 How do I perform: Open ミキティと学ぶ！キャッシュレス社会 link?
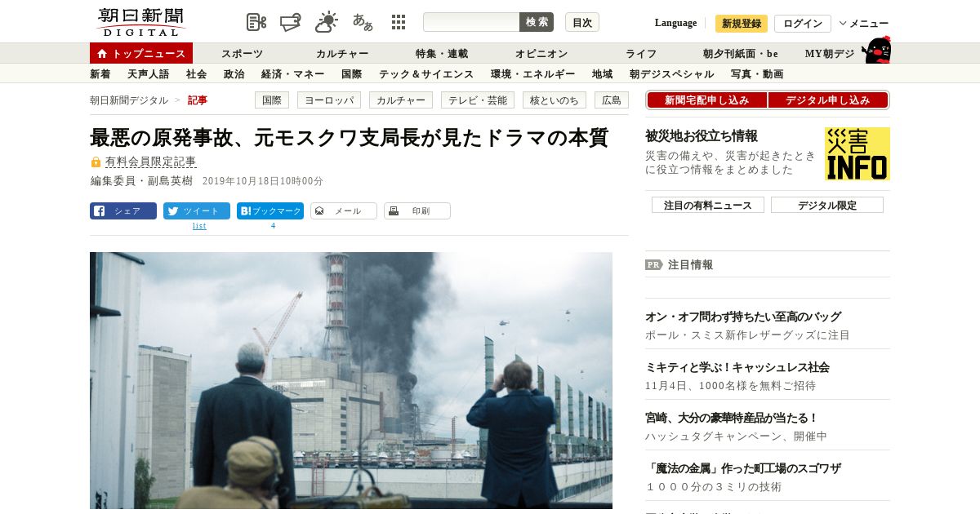(737, 367)
